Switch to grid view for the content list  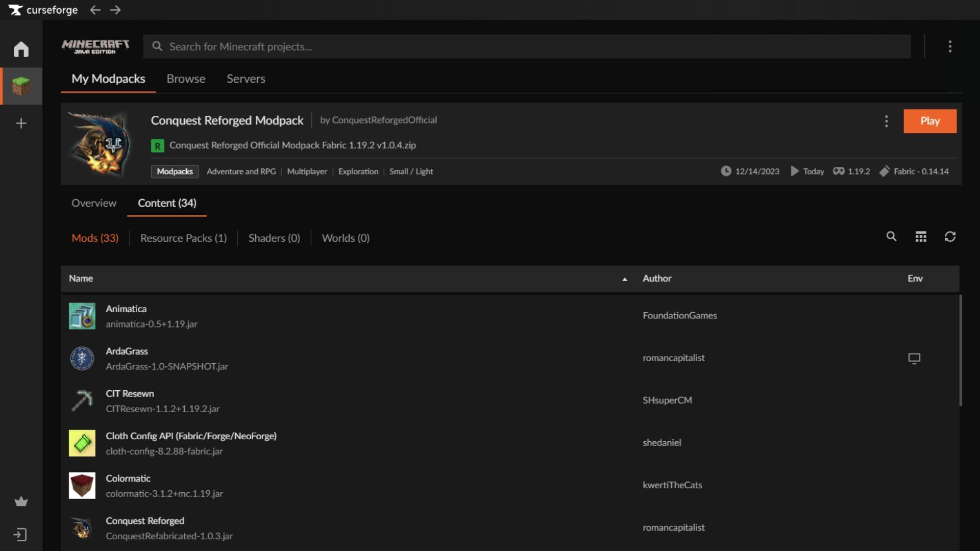921,237
